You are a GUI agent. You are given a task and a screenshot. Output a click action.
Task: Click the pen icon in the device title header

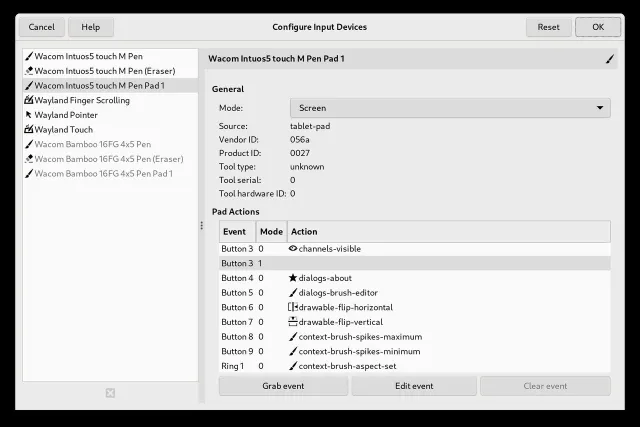[610, 59]
